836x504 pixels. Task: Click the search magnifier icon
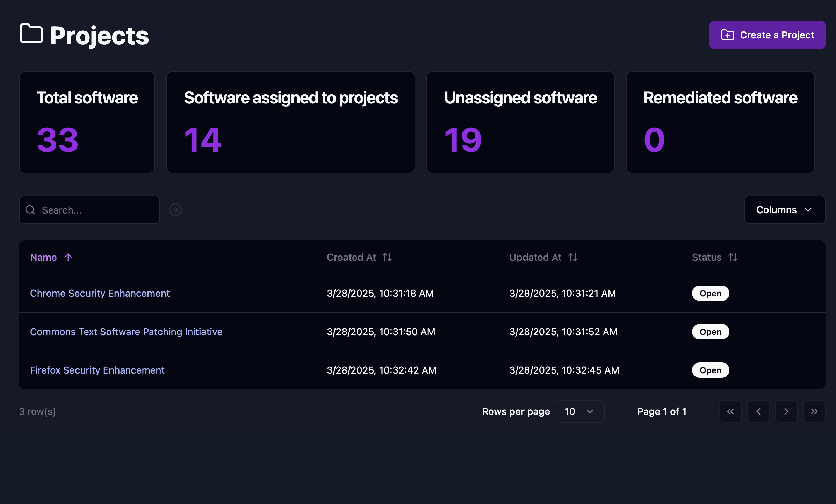[x=30, y=210]
